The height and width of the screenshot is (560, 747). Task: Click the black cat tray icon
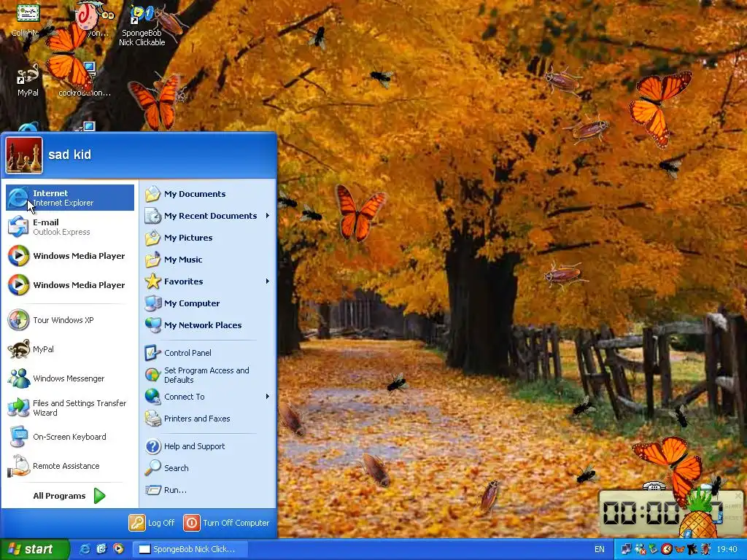(692, 549)
